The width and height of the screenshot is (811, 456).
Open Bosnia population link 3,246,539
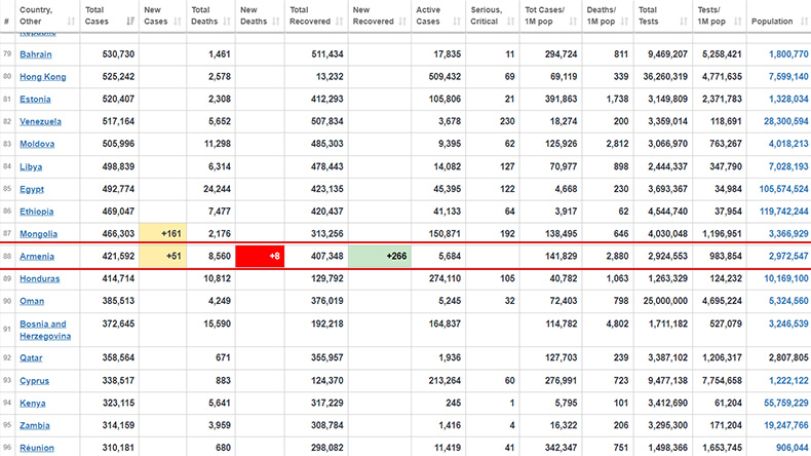(788, 324)
